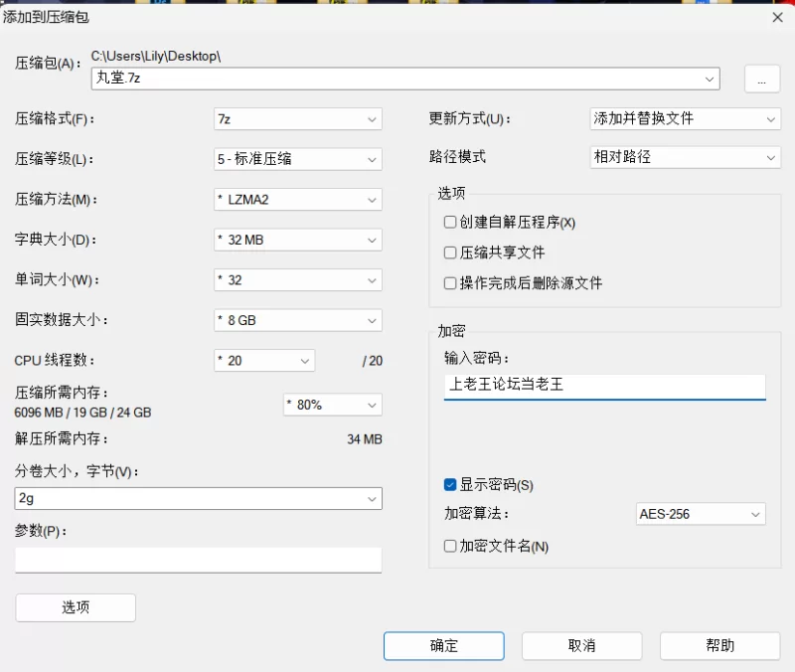Screen dimensions: 795x672
Task: Open the 选项 (Options) button at bottom left
Action: coord(76,607)
